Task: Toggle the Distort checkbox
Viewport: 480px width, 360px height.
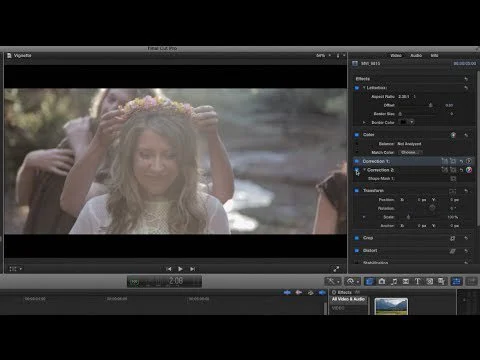Action: pos(356,250)
